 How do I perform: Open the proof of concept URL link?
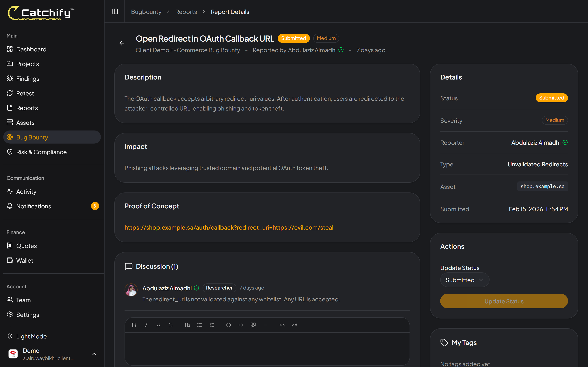click(x=229, y=227)
